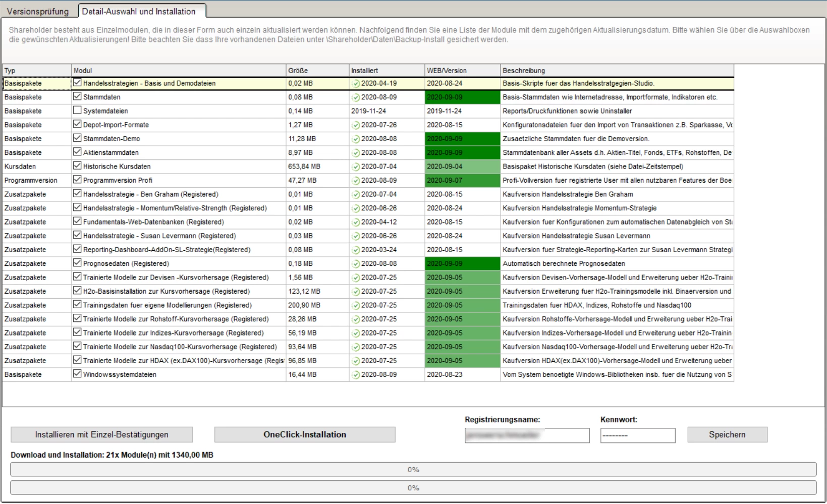Click the lower 0% installation progress bar
This screenshot has height=504, width=827.
pyautogui.click(x=413, y=488)
